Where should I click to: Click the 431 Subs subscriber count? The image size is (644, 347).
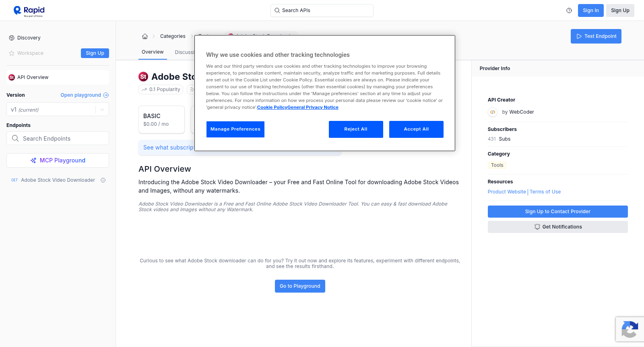coord(499,139)
